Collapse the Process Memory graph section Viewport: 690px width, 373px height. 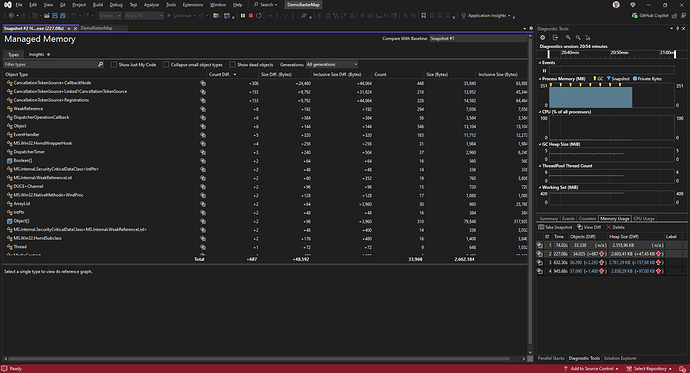(x=540, y=79)
